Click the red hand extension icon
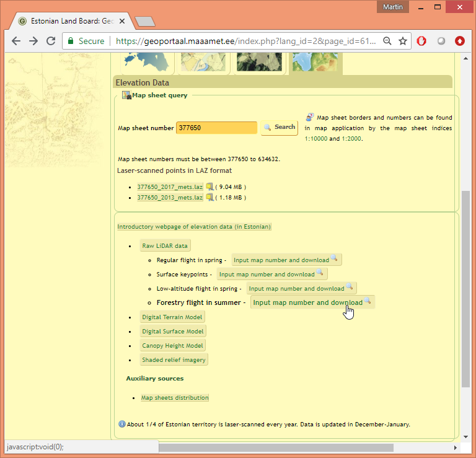 point(421,41)
